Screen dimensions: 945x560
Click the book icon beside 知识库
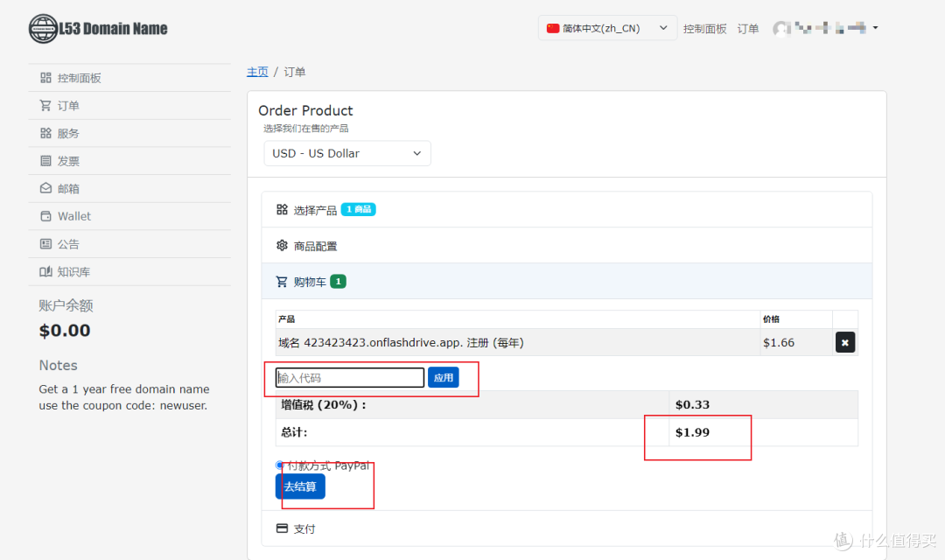[45, 271]
